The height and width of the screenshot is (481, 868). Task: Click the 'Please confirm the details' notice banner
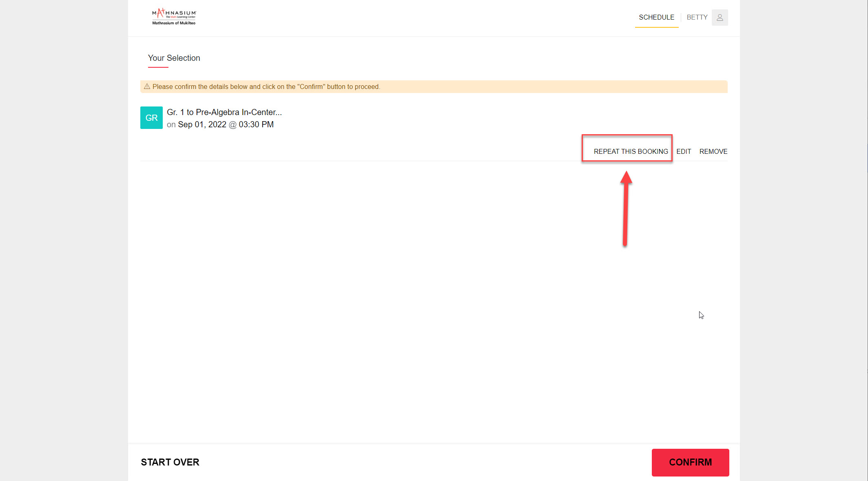434,86
